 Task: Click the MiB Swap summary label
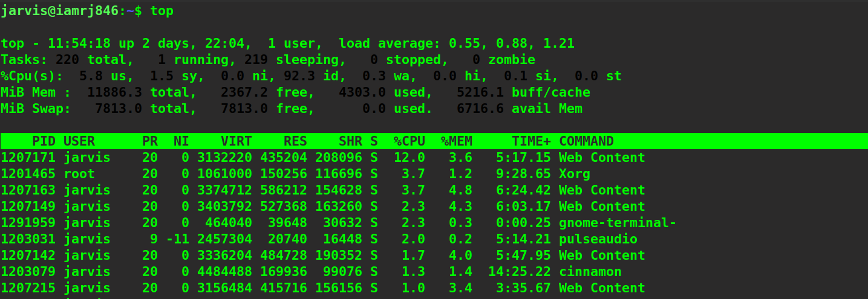(x=36, y=109)
